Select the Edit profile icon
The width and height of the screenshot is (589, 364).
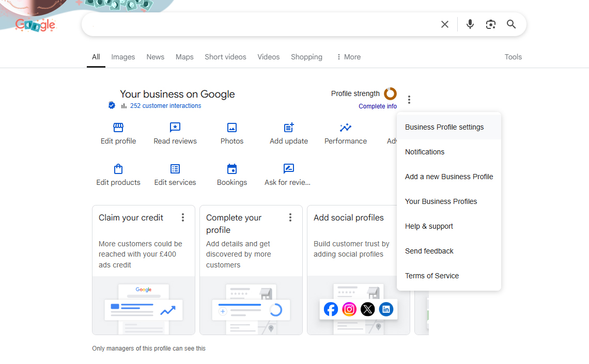tap(118, 127)
